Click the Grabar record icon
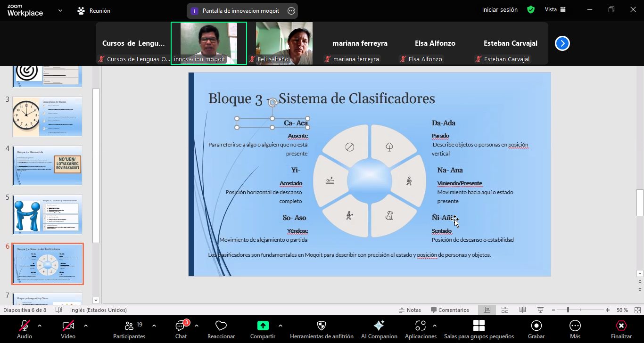The height and width of the screenshot is (343, 644). click(536, 326)
